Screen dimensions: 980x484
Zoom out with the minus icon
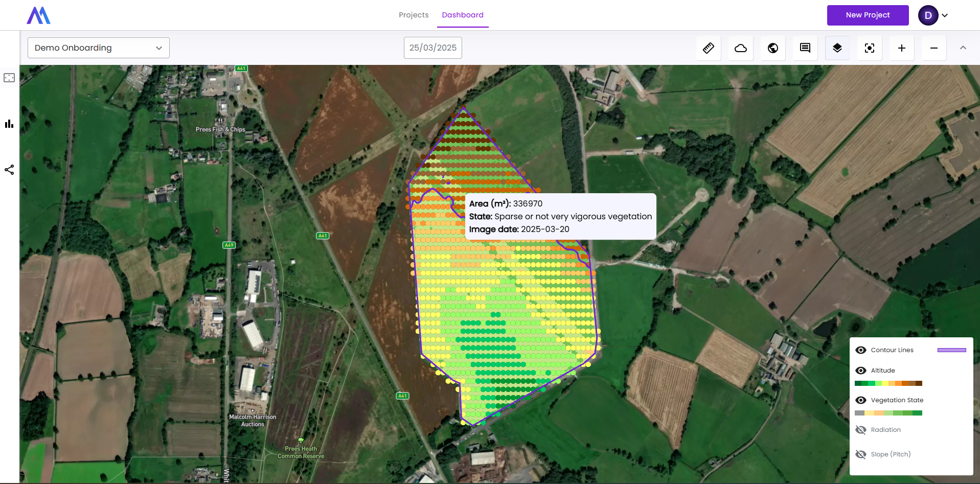tap(934, 48)
